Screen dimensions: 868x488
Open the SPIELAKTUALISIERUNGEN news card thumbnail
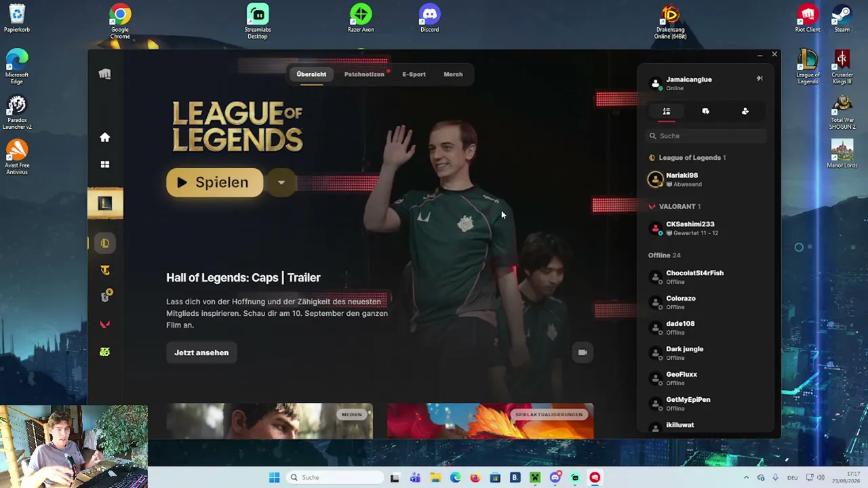[x=490, y=421]
